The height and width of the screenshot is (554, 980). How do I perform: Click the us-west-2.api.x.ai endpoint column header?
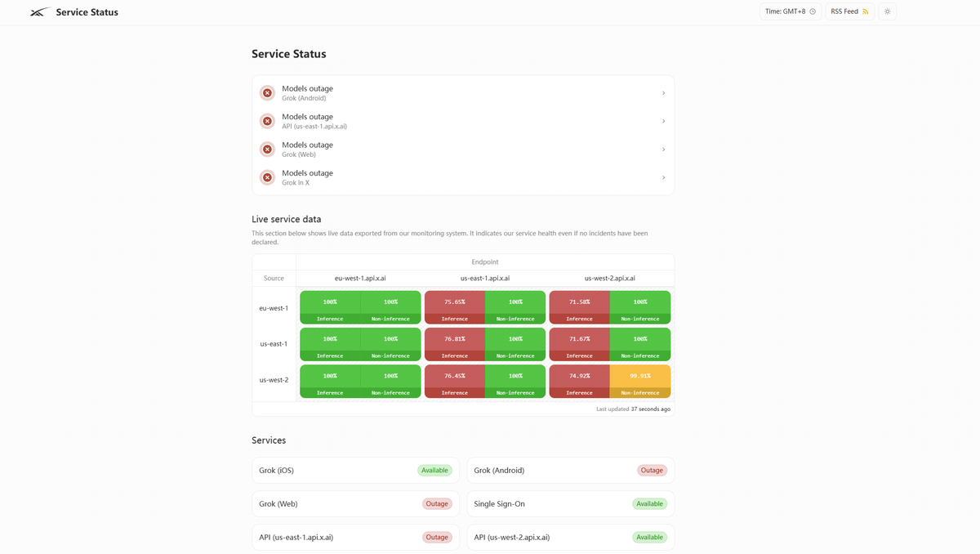click(x=609, y=279)
